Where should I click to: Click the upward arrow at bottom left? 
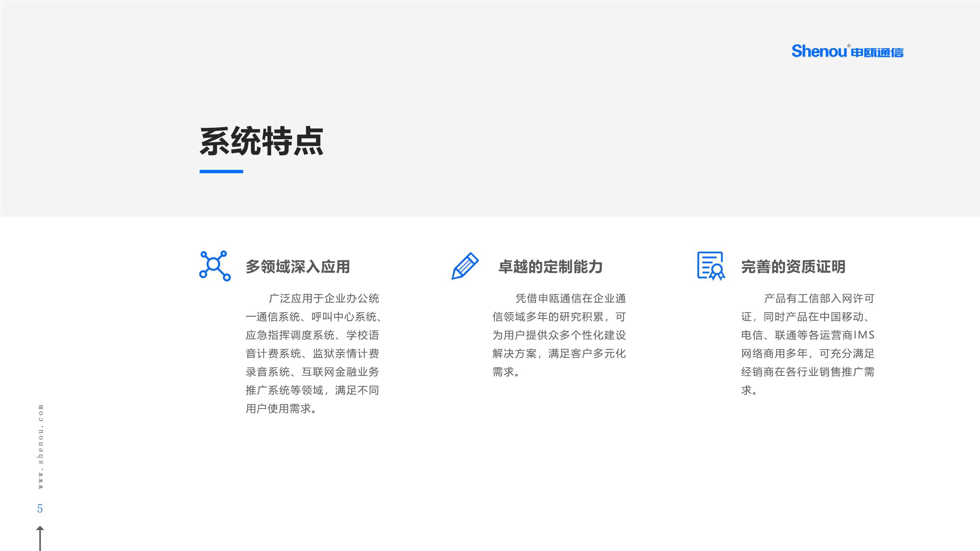[x=40, y=537]
